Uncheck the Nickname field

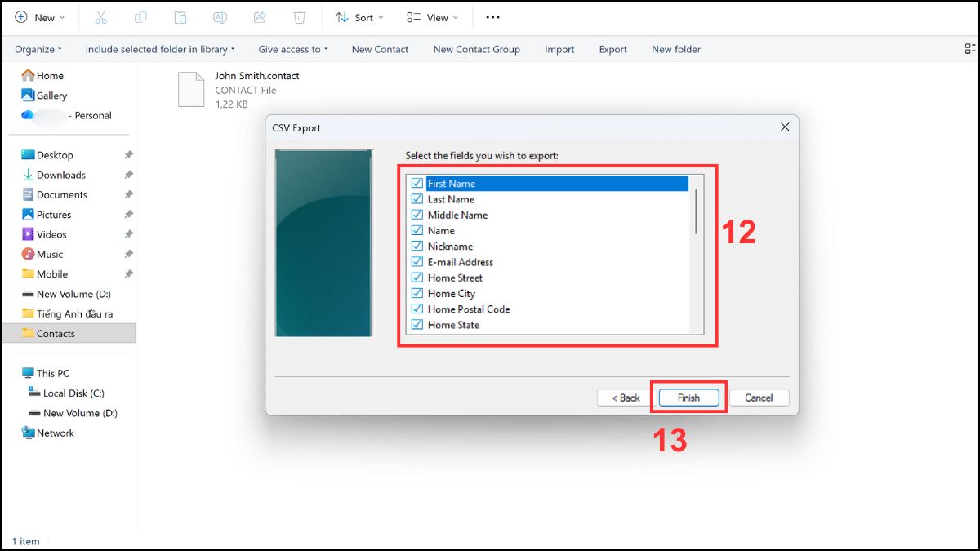click(x=417, y=246)
